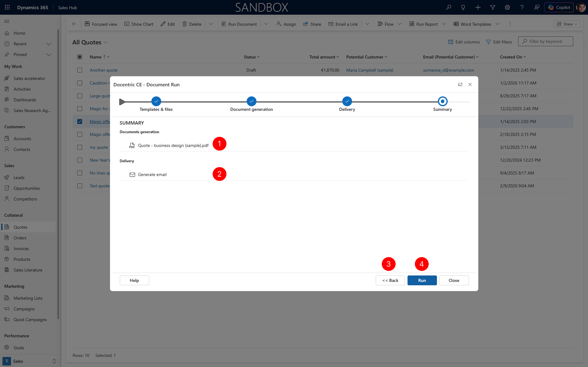Pop out the Document Run dialog
This screenshot has height=367, width=588.
click(460, 84)
